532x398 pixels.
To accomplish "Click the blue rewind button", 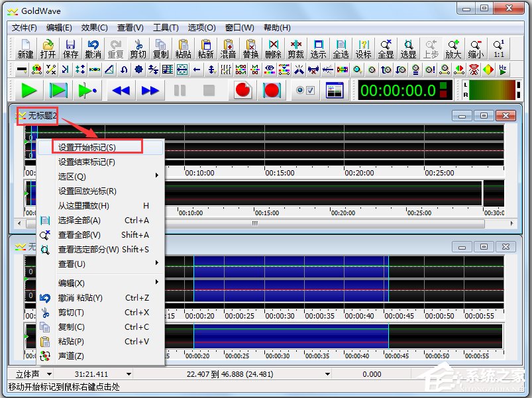I will point(121,90).
